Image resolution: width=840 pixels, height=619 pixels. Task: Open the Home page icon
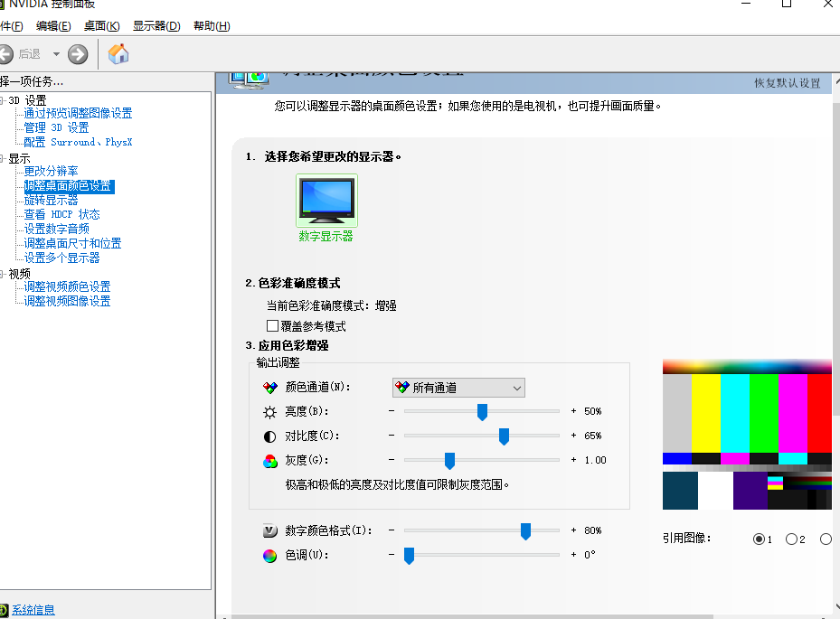pyautogui.click(x=118, y=53)
